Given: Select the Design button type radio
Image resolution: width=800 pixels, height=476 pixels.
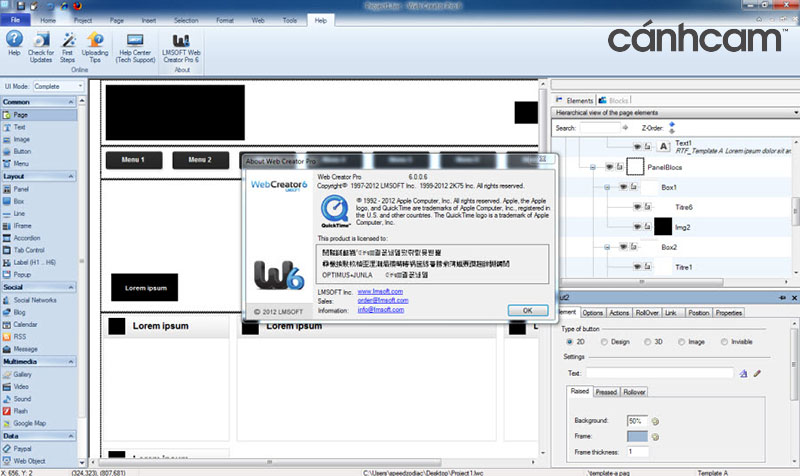Looking at the screenshot, I should tap(604, 342).
